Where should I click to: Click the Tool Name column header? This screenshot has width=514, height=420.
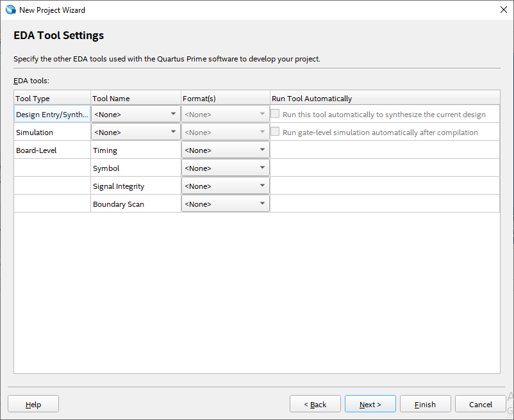pyautogui.click(x=136, y=98)
